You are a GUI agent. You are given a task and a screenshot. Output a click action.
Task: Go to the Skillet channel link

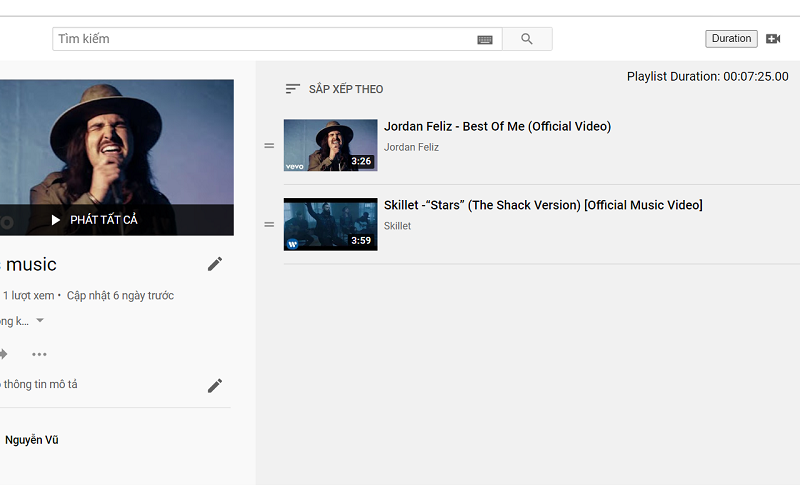397,226
